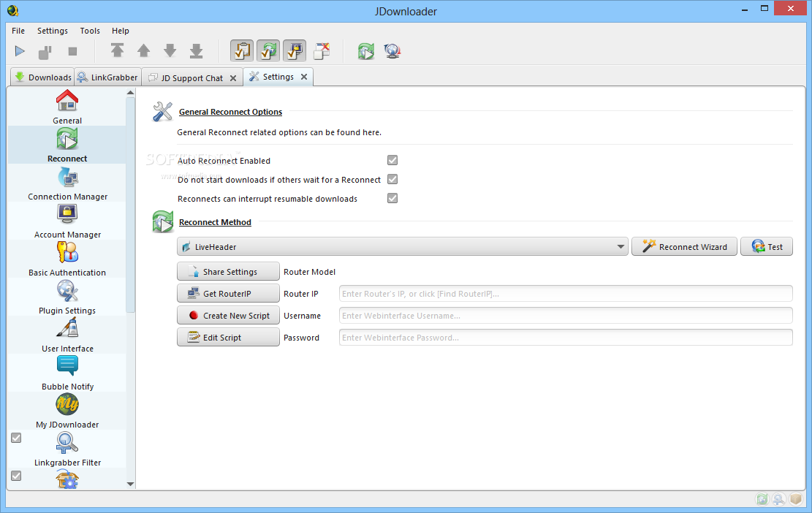The height and width of the screenshot is (513, 812).
Task: Open My JDownloader settings
Action: tap(67, 411)
